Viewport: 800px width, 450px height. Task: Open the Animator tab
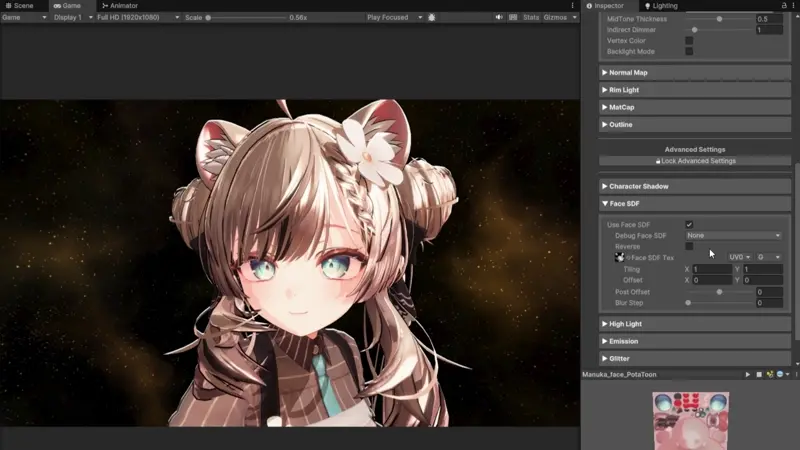(x=120, y=6)
